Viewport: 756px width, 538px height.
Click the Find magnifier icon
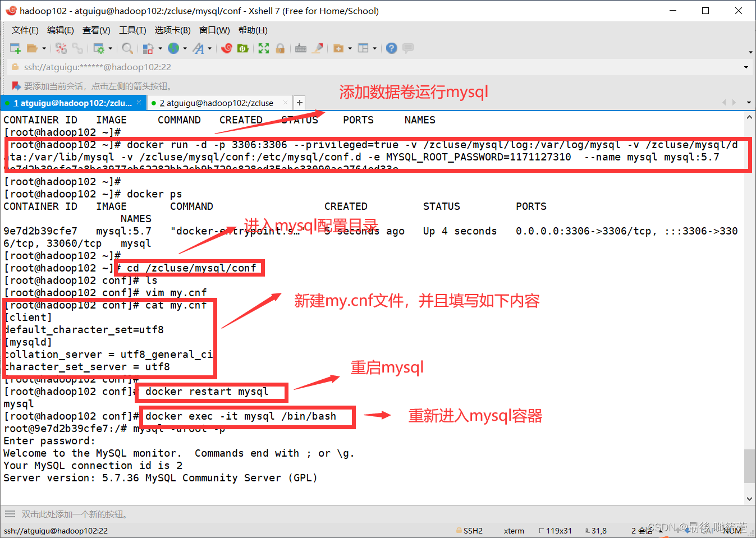click(127, 49)
